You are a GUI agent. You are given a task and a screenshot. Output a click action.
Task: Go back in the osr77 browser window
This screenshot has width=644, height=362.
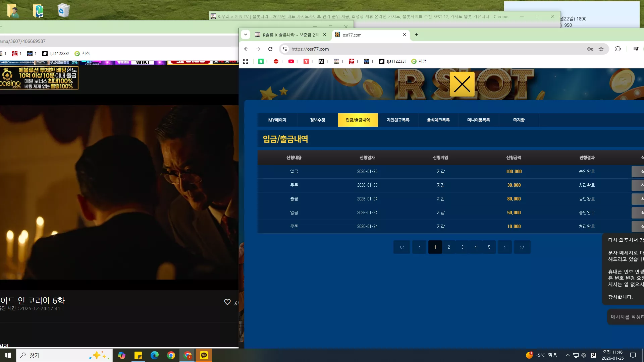(x=246, y=49)
